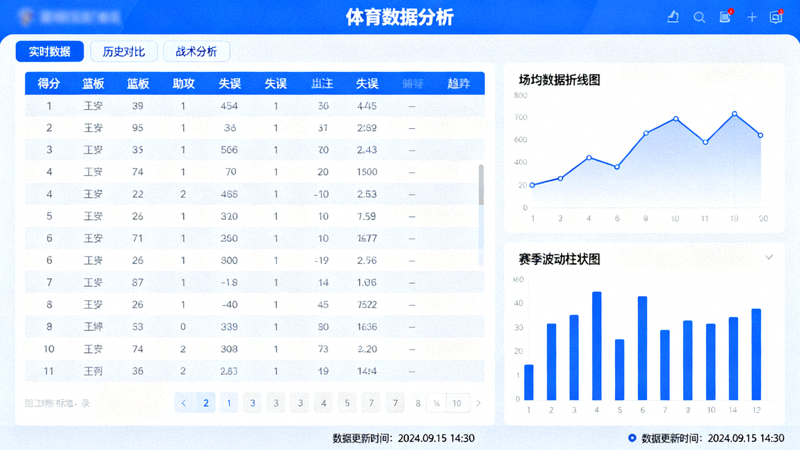Screen dimensions: 800x450
Task: Click line chart's first point above 1
Action: [x=532, y=185]
